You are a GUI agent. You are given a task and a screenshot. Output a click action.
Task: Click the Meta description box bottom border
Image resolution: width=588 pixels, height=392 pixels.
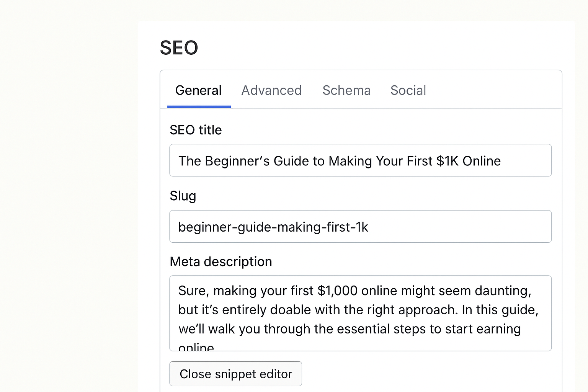coord(360,349)
